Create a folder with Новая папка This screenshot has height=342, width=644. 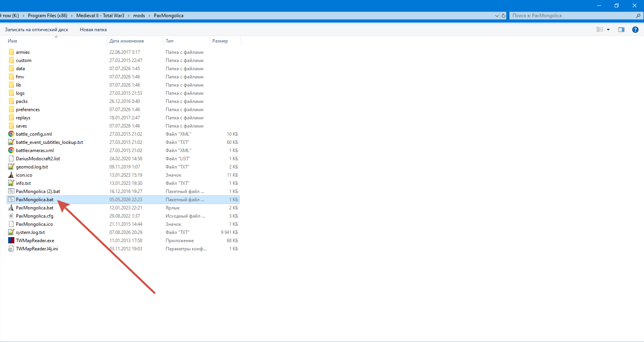tap(93, 30)
